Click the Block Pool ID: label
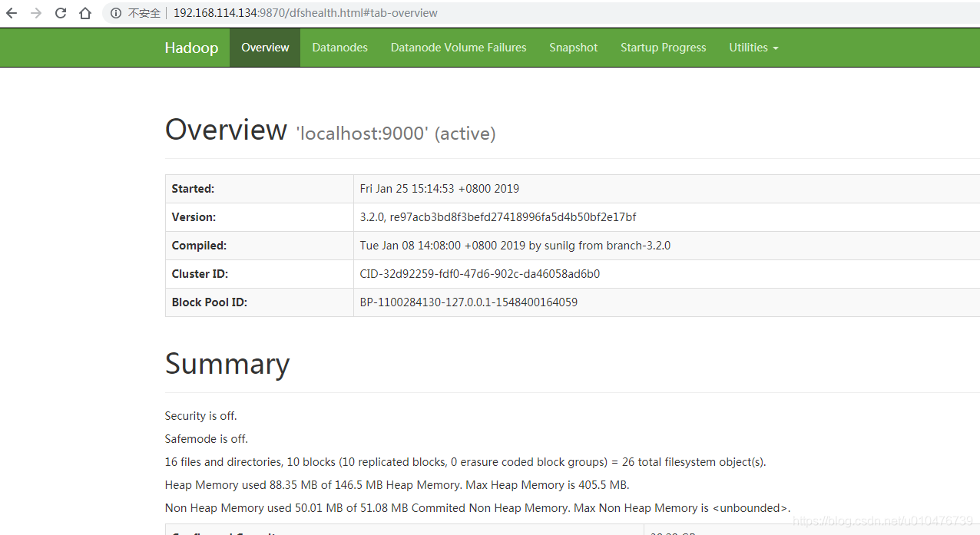980x535 pixels. coord(210,302)
